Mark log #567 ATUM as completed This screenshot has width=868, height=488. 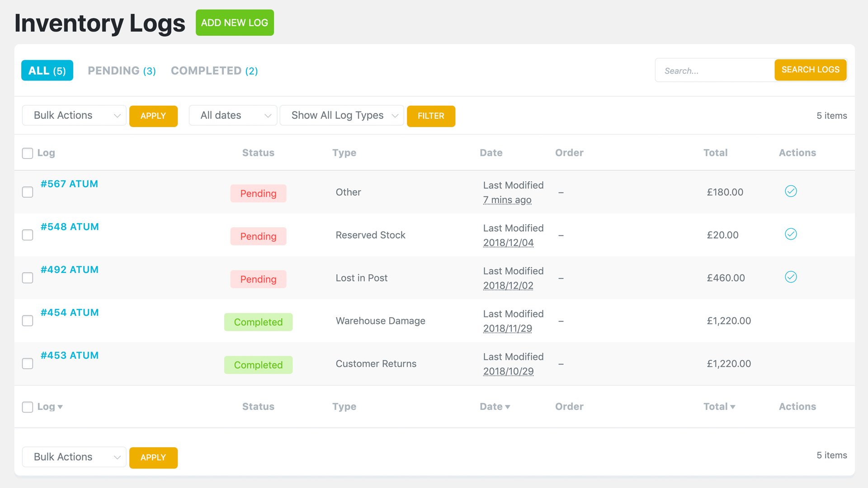[791, 191]
